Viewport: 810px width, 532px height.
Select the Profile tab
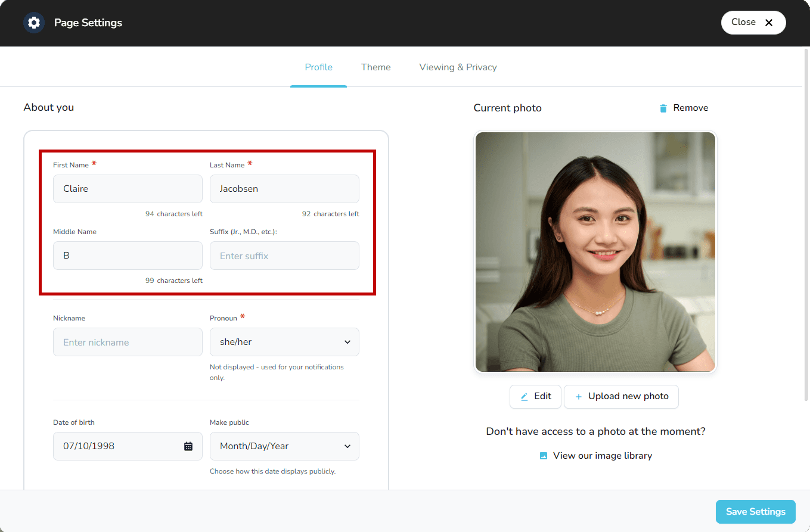(318, 67)
